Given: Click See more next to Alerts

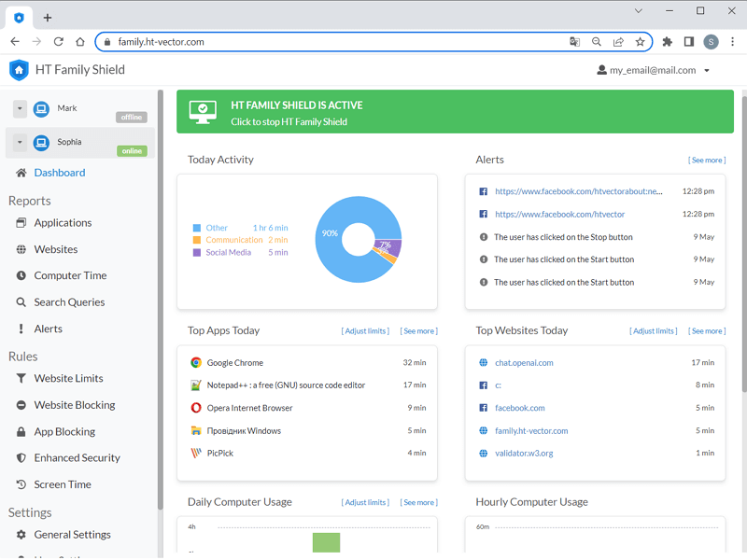Looking at the screenshot, I should point(707,161).
